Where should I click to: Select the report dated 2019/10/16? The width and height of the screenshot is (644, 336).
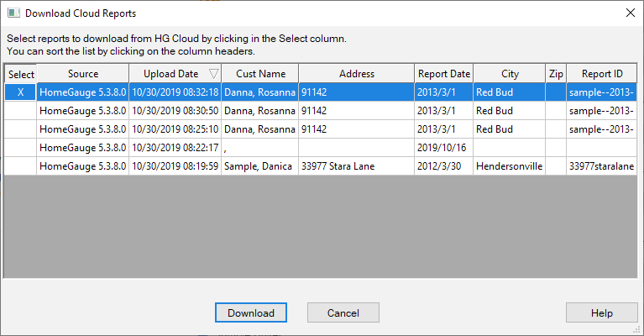coord(444,148)
